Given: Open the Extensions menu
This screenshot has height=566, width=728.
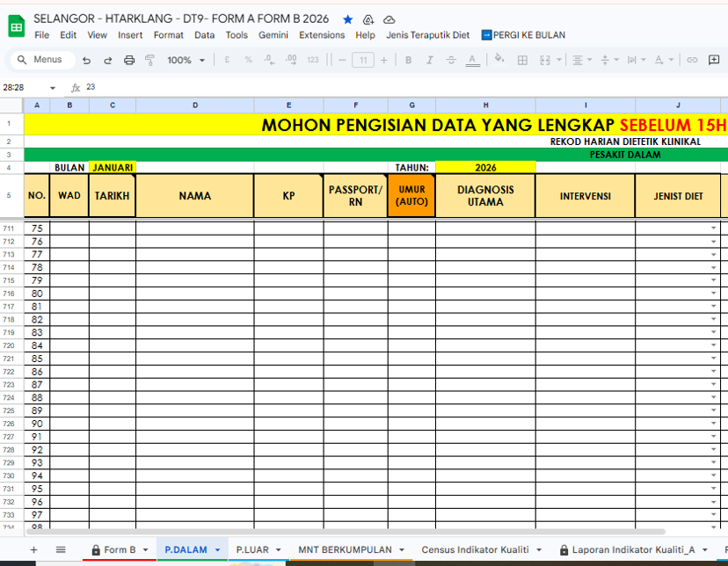Looking at the screenshot, I should pyautogui.click(x=322, y=35).
